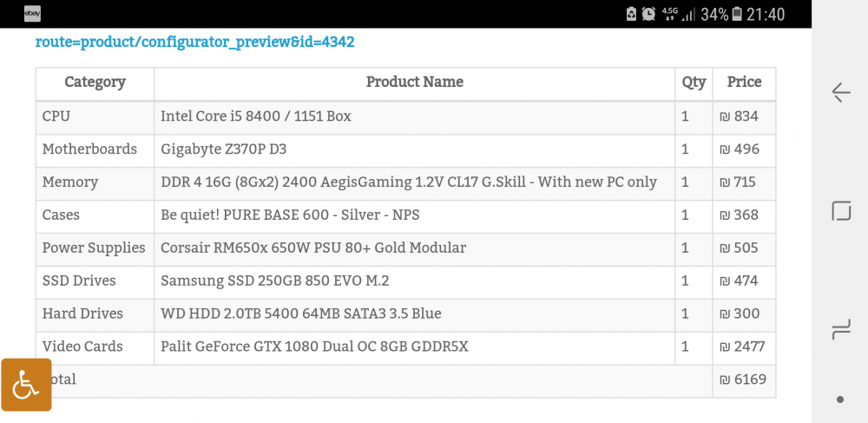Viewport: 868px width, 423px height.
Task: Tap the total price 6169 cell
Action: coord(744,380)
